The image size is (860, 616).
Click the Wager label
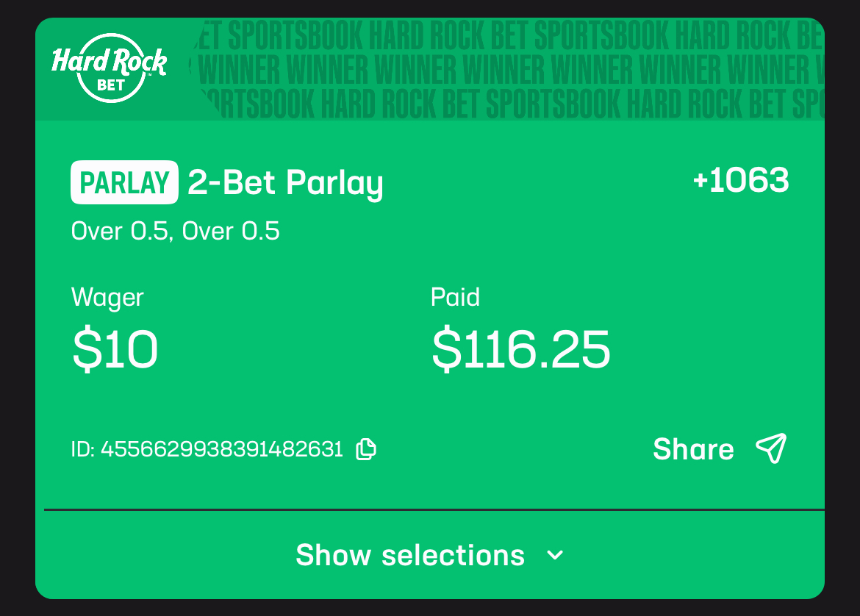tap(107, 298)
